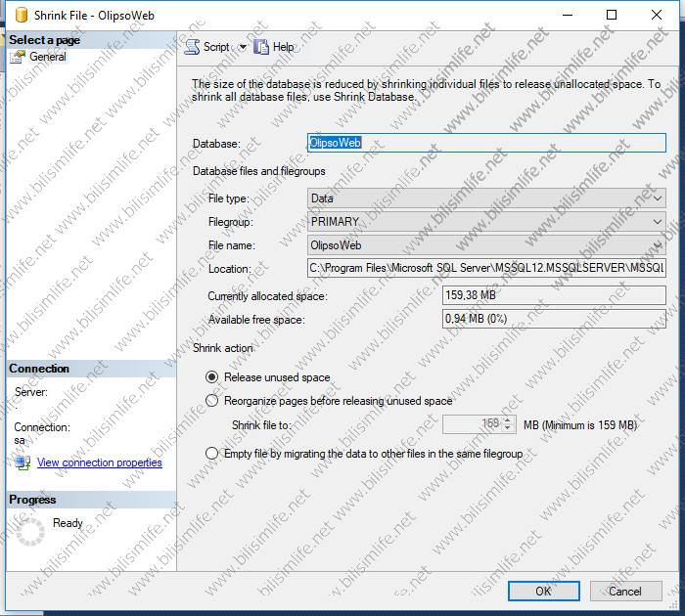Click Database files and filegroups label
Viewport: 685px width, 616px height.
click(259, 171)
